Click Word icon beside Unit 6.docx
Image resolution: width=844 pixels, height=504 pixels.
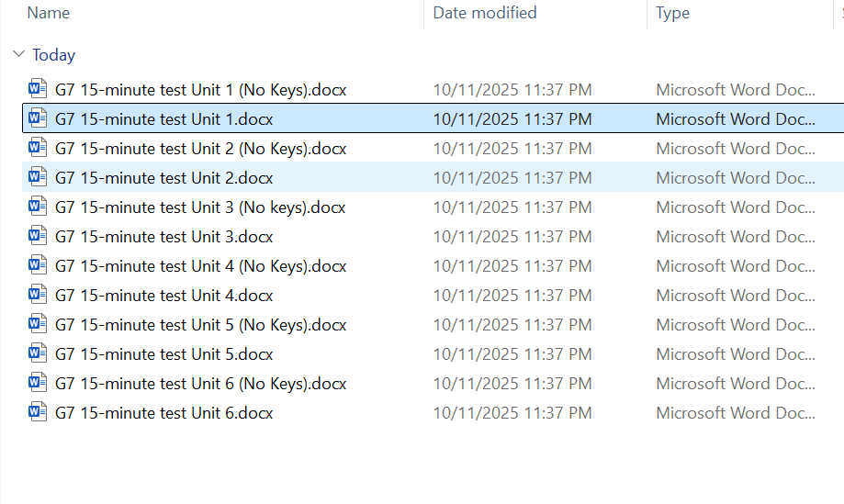click(x=38, y=413)
